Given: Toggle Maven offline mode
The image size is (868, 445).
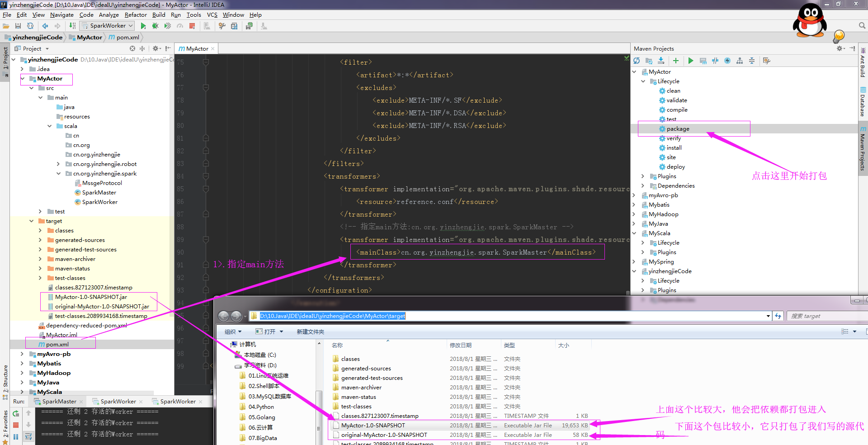Looking at the screenshot, I should [715, 61].
